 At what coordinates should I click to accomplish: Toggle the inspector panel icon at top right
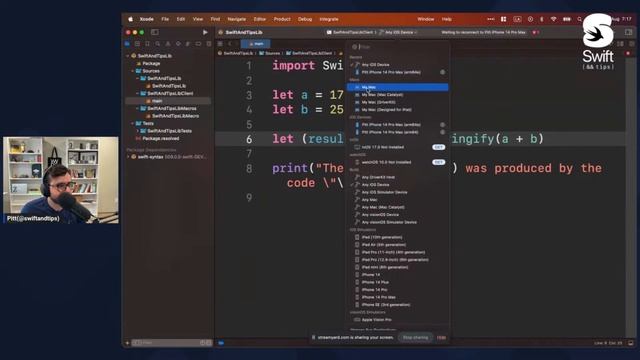tap(629, 32)
